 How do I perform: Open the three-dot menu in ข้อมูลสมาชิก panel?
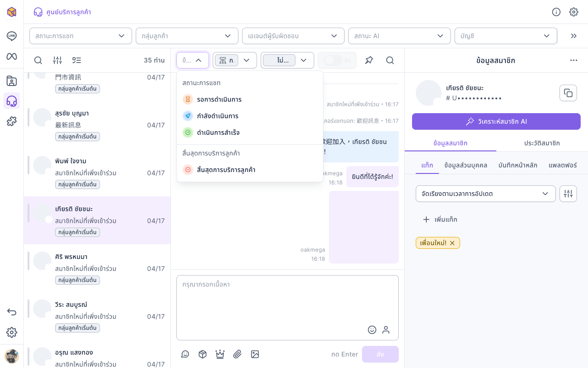click(x=574, y=60)
